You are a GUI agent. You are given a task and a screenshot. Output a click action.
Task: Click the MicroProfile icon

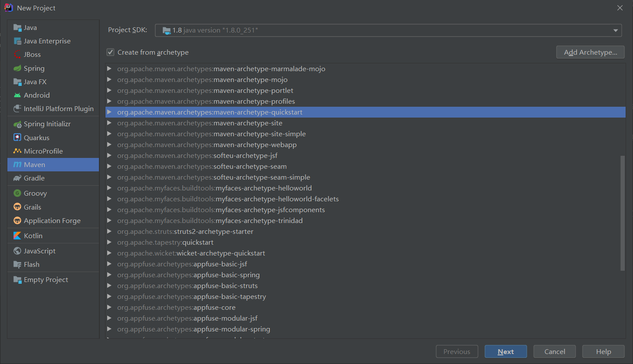(x=17, y=151)
